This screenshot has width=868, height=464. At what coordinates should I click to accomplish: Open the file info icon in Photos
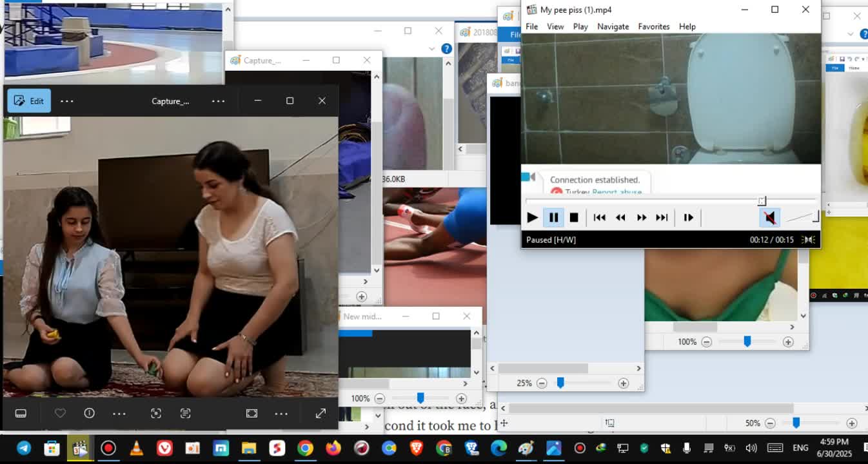click(x=89, y=413)
